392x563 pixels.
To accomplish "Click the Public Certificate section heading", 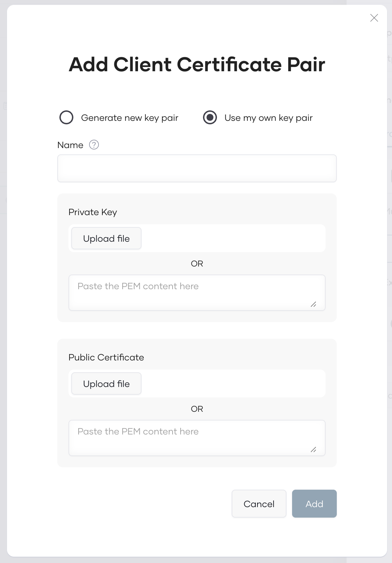I will 106,357.
